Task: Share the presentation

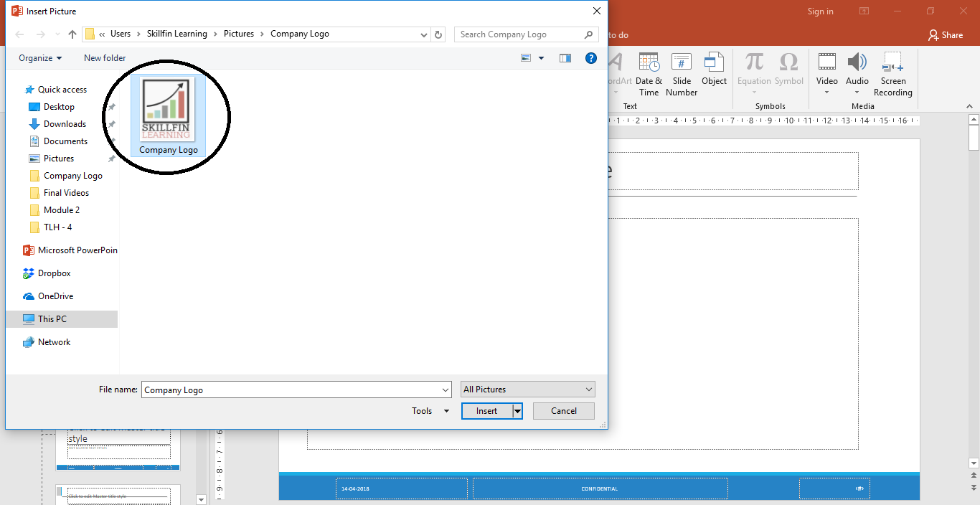Action: (x=946, y=34)
